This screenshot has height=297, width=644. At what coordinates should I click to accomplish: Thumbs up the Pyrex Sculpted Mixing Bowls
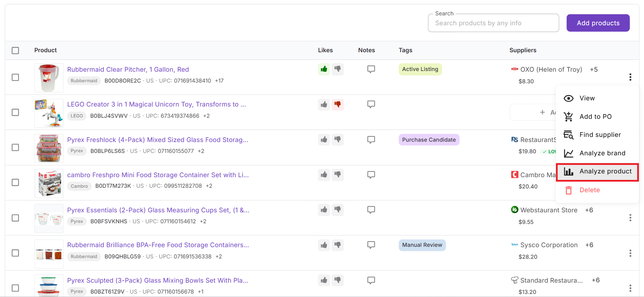click(324, 280)
